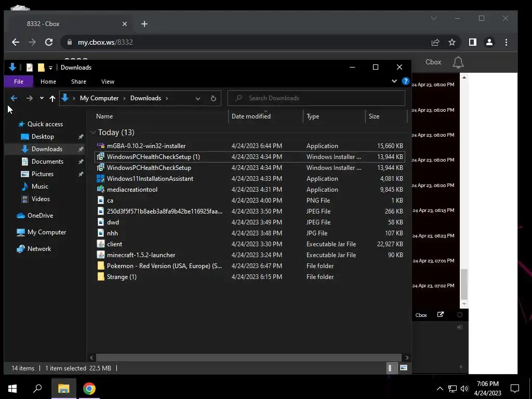Open a new Chrome tab
The height and width of the screenshot is (399, 532).
point(144,24)
